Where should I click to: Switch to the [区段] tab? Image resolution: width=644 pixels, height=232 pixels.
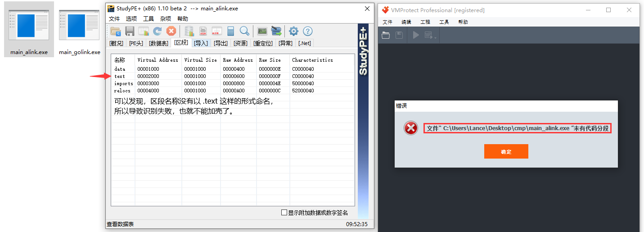click(x=181, y=43)
